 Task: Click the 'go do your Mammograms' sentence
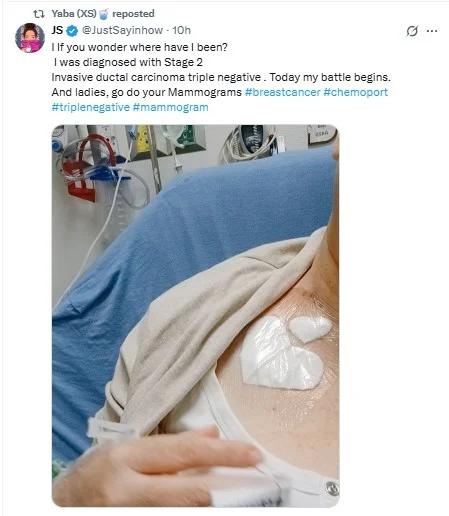pos(176,92)
